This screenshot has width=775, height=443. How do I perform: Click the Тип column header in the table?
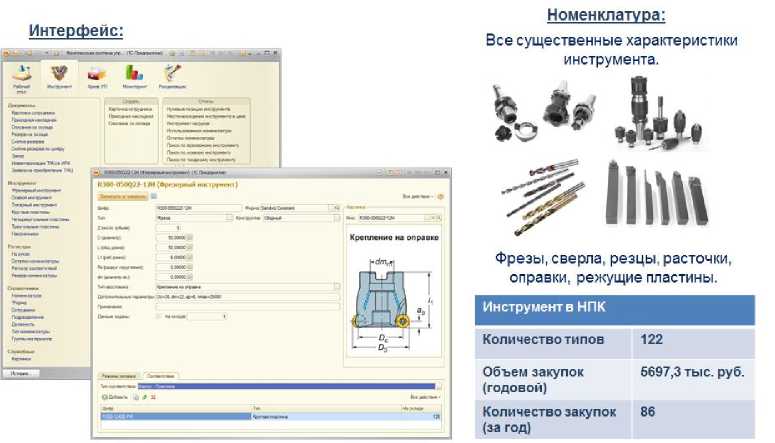pos(326,408)
